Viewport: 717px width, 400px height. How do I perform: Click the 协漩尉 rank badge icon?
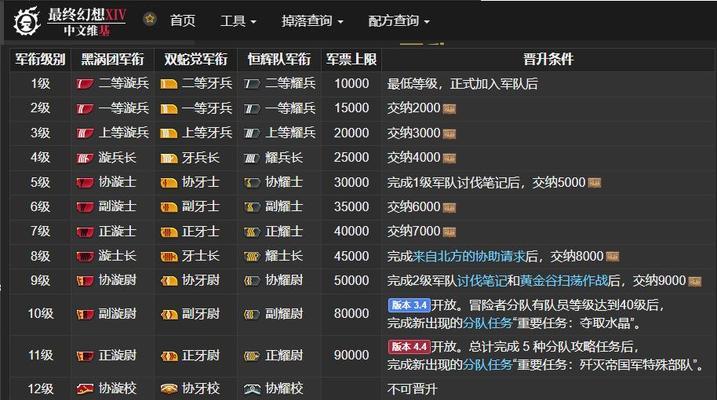[85, 281]
